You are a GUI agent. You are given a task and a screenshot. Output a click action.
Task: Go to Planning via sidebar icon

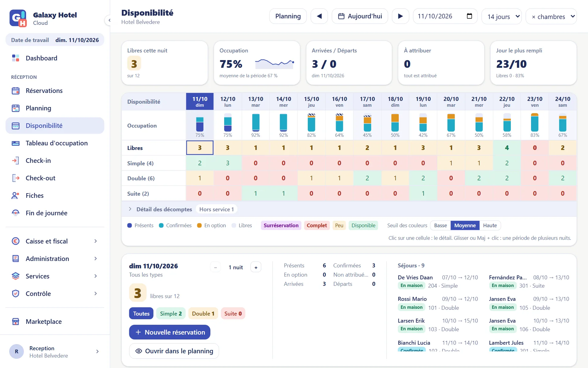16,108
